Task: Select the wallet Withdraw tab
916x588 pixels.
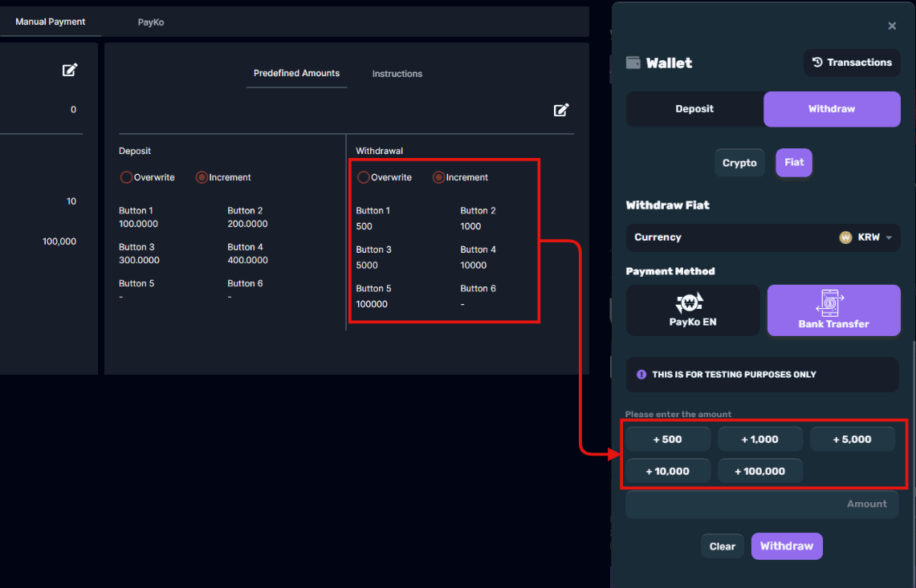Action: pos(832,109)
